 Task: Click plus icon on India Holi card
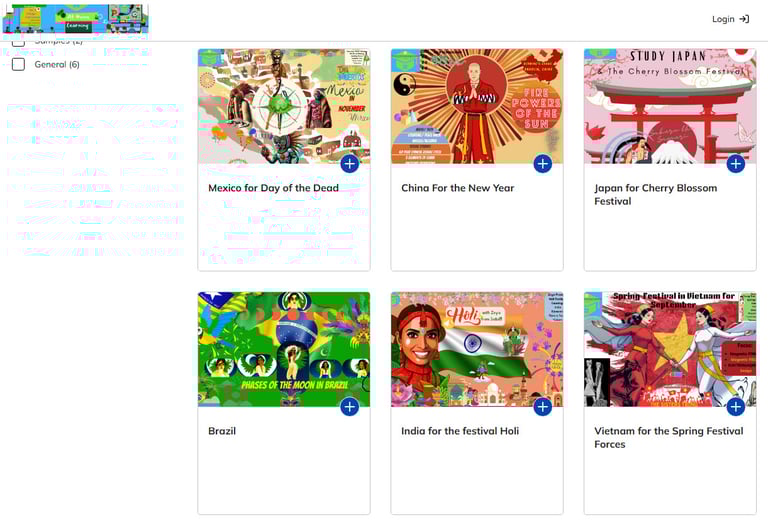543,407
